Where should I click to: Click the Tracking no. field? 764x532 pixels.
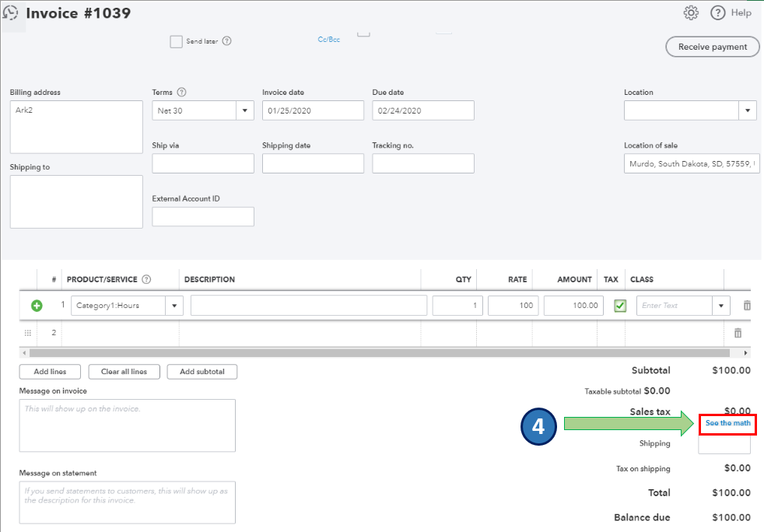point(423,163)
